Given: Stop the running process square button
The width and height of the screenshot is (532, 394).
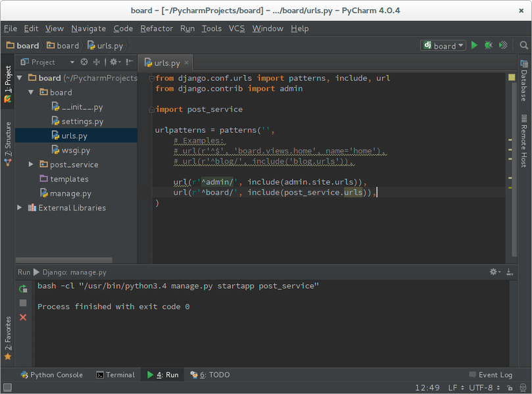Looking at the screenshot, I should click(23, 303).
